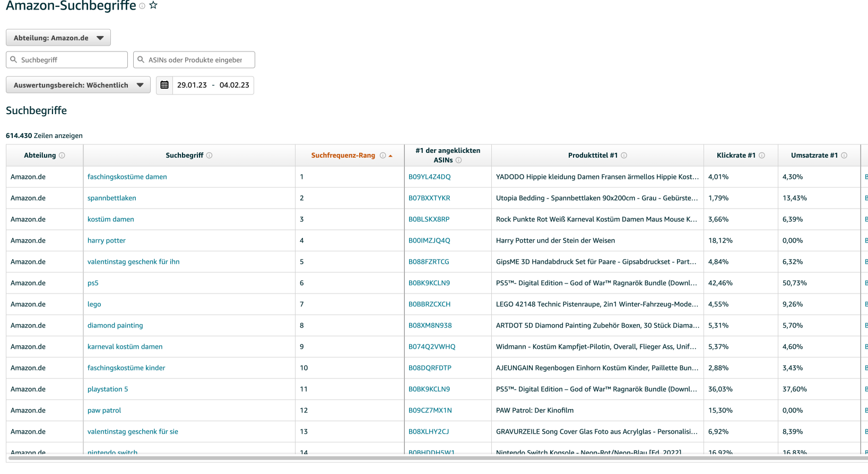Click Klickrate value 42,46%
Image resolution: width=868 pixels, height=474 pixels.
(721, 283)
